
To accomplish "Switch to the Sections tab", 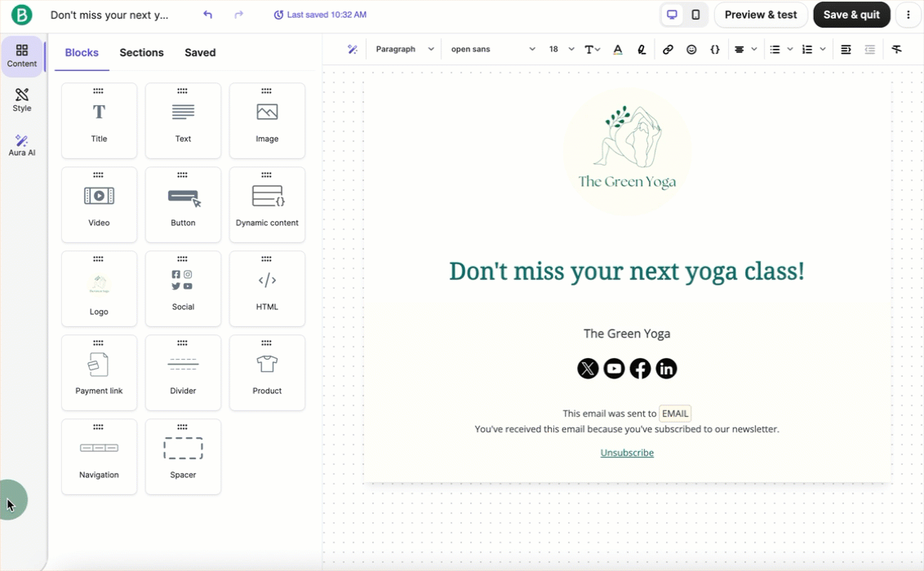I will click(x=141, y=53).
